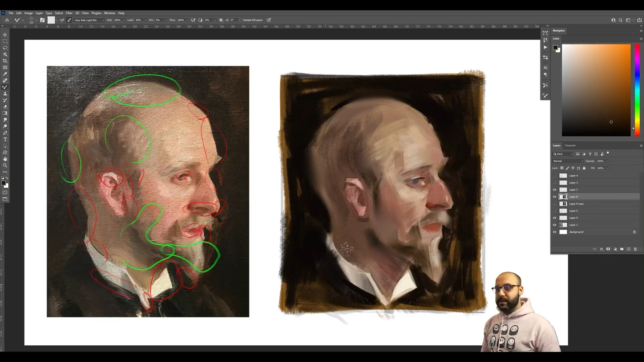Click the delete layer trash icon
644x362 pixels.
click(635, 249)
